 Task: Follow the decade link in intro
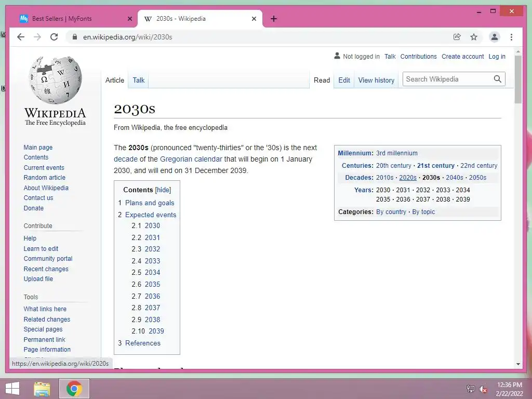[x=126, y=159]
